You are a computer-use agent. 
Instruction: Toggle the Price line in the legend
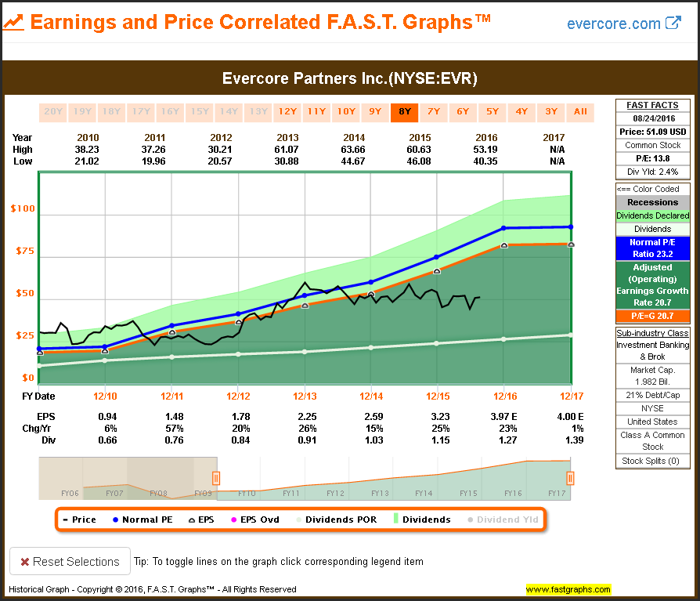pyautogui.click(x=79, y=520)
